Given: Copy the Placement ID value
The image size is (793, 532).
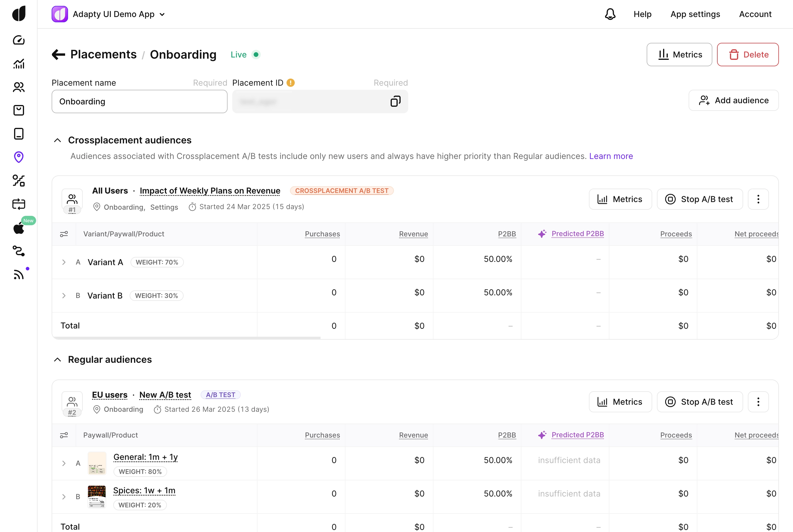Looking at the screenshot, I should pyautogui.click(x=395, y=101).
